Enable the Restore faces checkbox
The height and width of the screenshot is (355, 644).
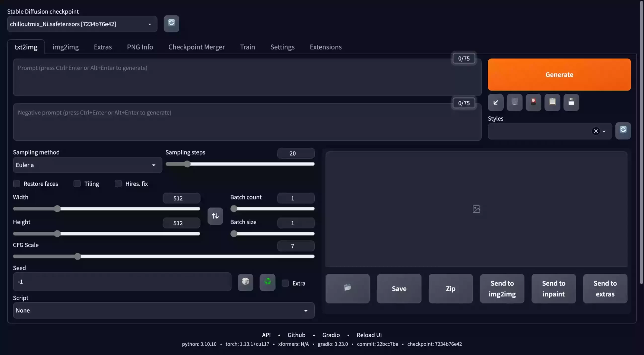[x=17, y=184]
